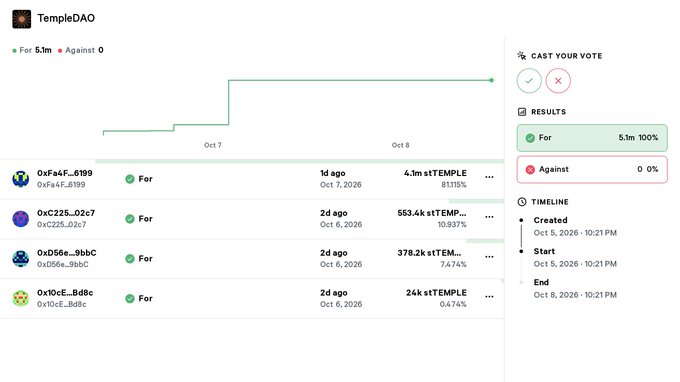Click voter address 0xFa4F...6199

[x=65, y=173]
